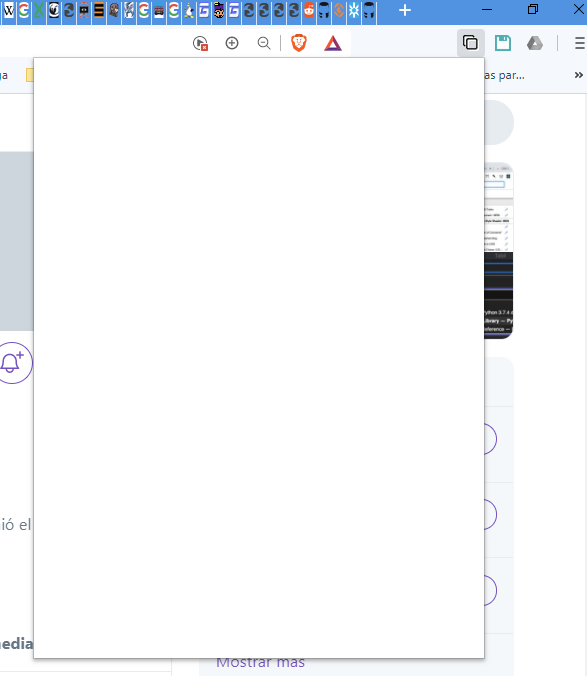Select the tab with the green X favicon
The image size is (587, 676).
point(39,10)
